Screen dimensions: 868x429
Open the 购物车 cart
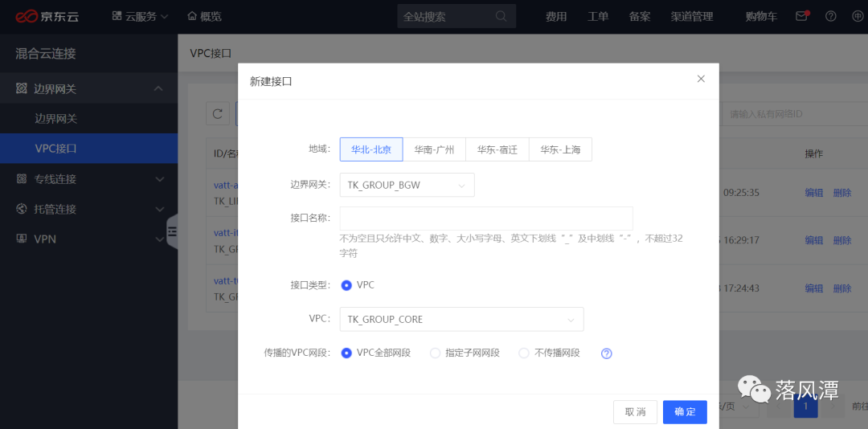pos(761,17)
